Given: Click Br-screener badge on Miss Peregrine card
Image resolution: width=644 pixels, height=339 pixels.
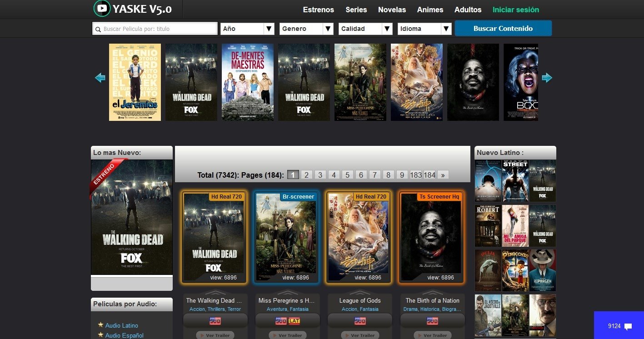Looking at the screenshot, I should (298, 197).
